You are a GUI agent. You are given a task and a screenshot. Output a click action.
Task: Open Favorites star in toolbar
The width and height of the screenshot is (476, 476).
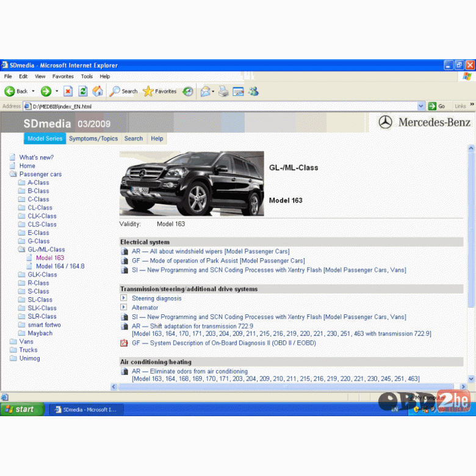coord(148,91)
